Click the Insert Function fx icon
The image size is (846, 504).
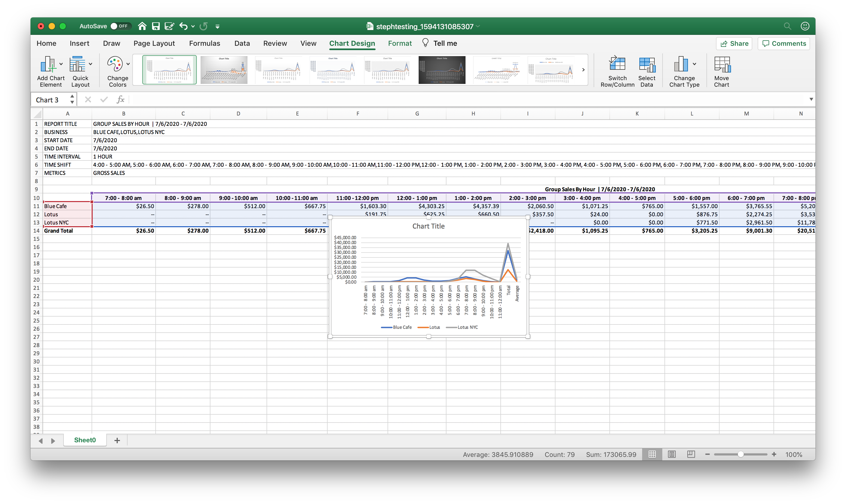[120, 99]
